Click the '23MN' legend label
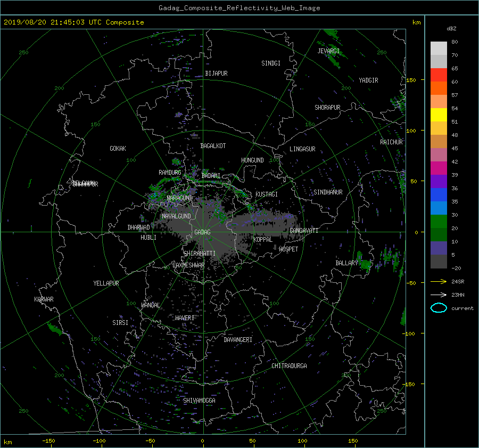 click(x=458, y=295)
